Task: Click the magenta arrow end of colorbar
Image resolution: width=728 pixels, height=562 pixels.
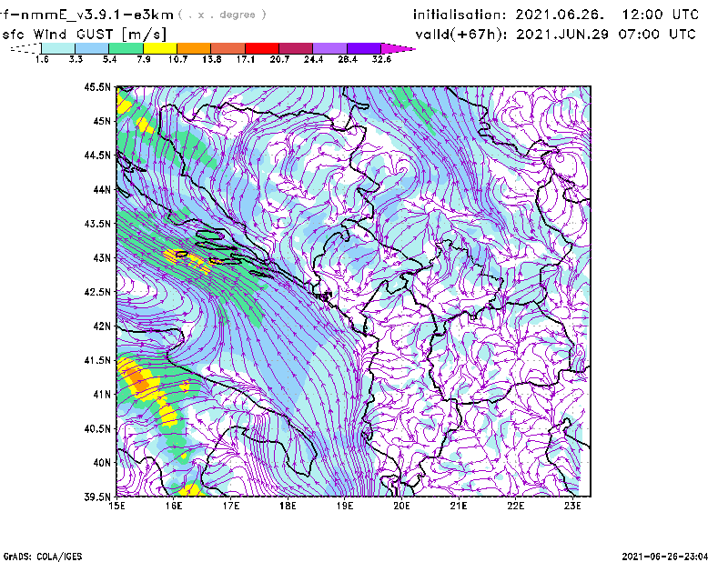Action: pos(398,48)
